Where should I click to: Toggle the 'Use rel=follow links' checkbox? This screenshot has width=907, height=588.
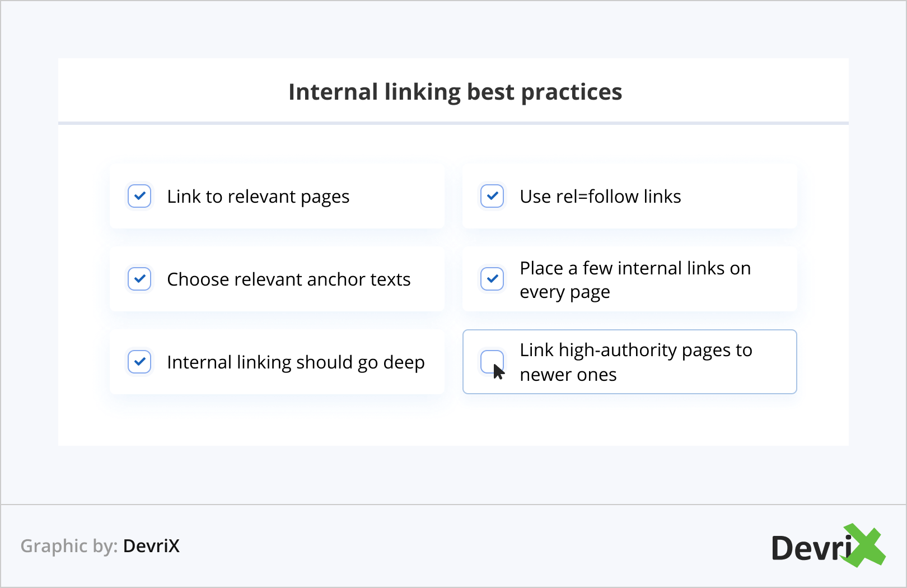(492, 196)
